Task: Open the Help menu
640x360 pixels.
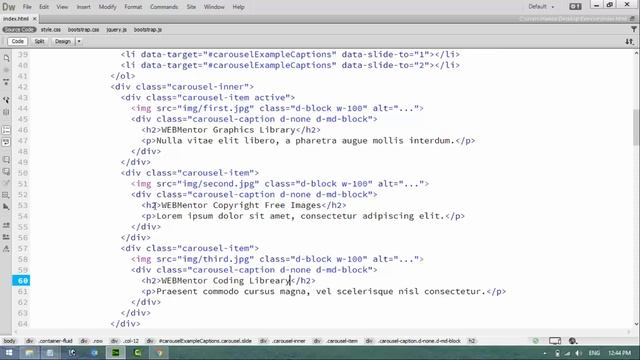Action: click(x=238, y=7)
